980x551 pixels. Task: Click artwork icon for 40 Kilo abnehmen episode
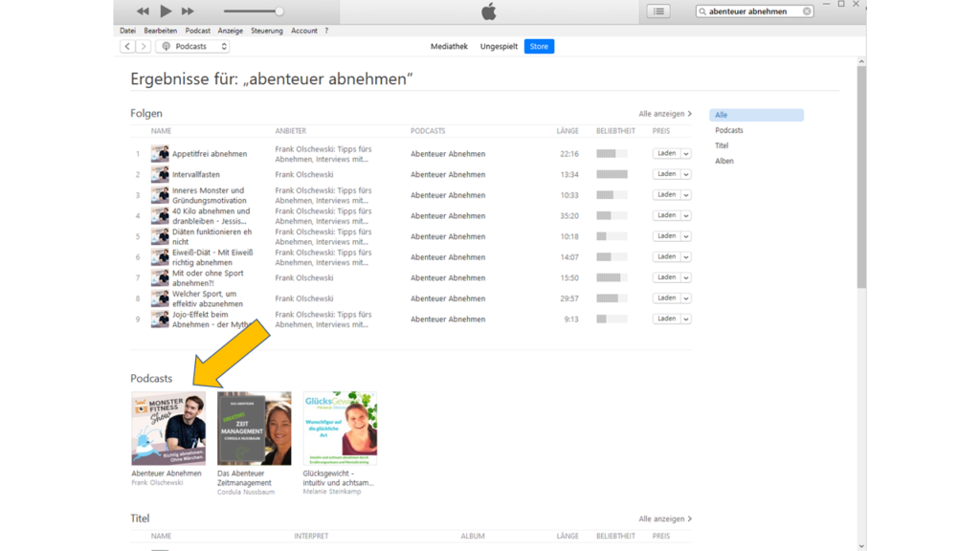160,215
